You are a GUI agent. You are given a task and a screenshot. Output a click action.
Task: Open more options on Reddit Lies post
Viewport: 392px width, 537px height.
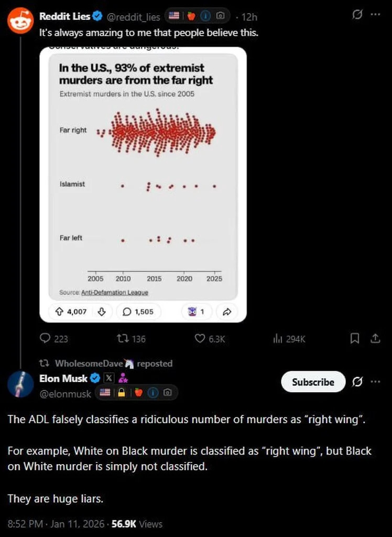tap(375, 14)
